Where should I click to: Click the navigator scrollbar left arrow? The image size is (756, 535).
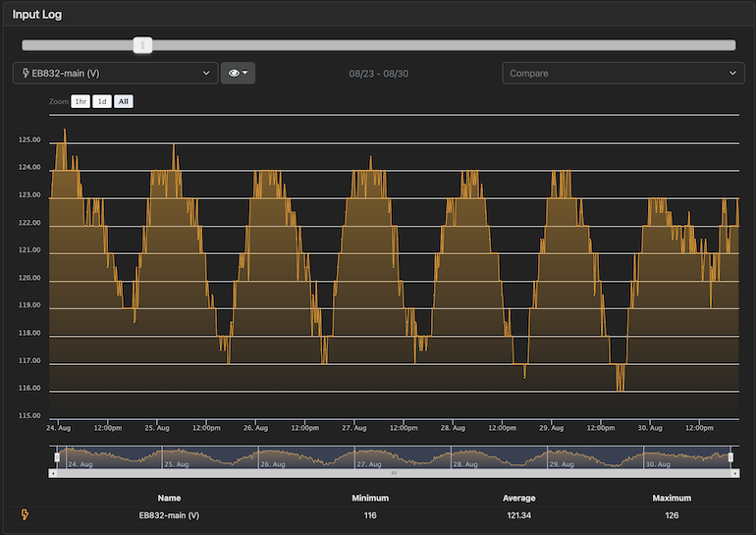click(x=53, y=473)
